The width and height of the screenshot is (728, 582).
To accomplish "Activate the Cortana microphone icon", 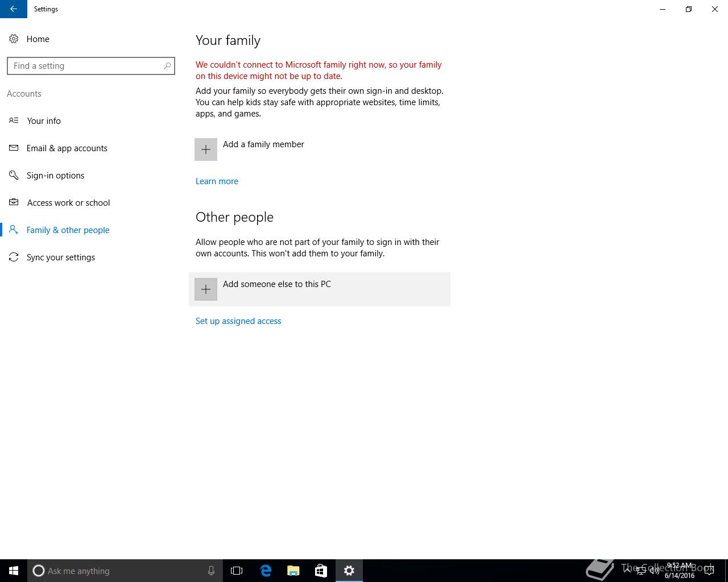I will pos(211,571).
